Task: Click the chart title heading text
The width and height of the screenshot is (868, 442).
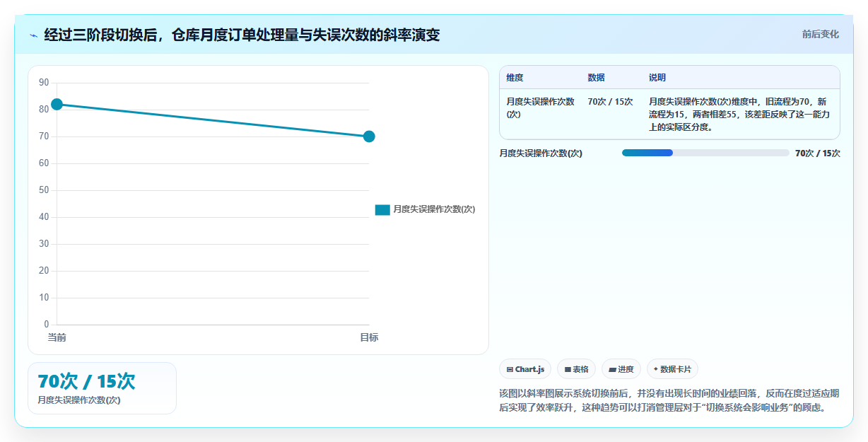Action: pos(242,35)
